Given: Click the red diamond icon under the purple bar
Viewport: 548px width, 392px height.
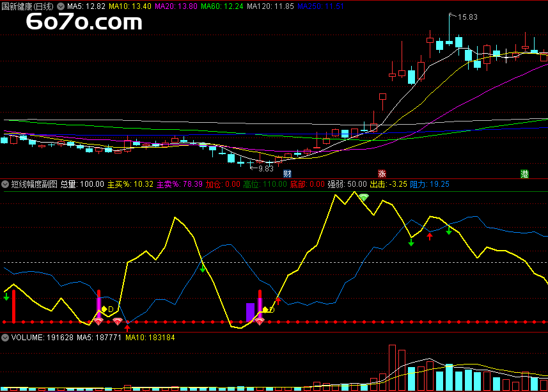Looking at the screenshot, I should (x=260, y=322).
